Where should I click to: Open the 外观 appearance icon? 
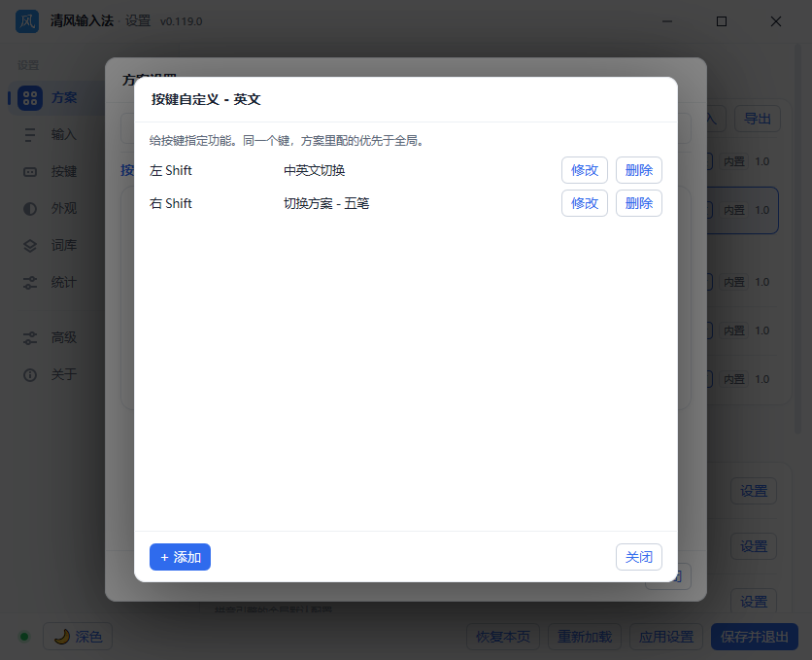(x=30, y=209)
